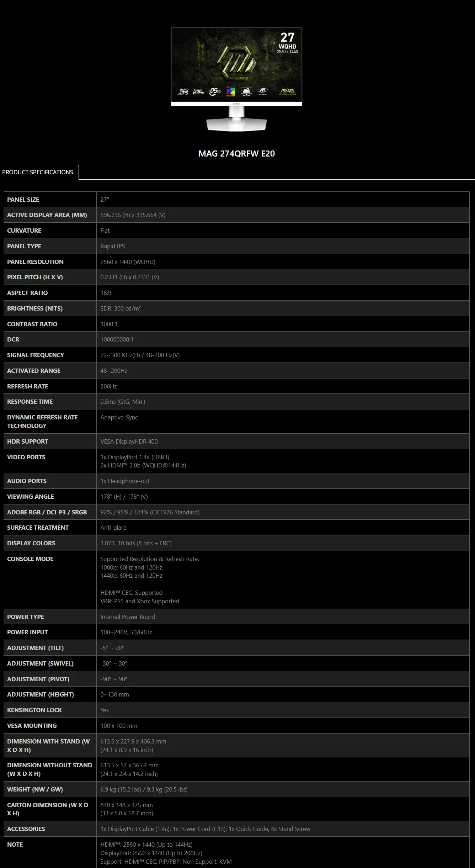Click the small msi logo on bezel
This screenshot has height=868, width=475.
(x=236, y=104)
